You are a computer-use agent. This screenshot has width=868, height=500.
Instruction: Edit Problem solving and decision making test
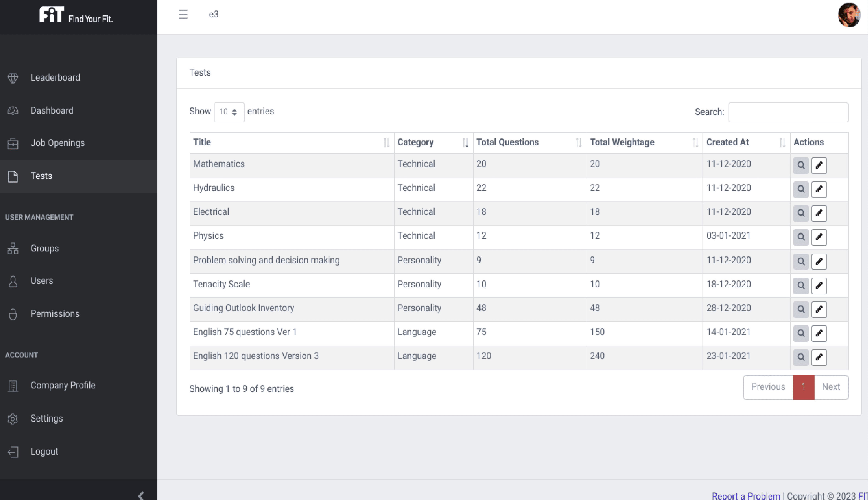click(819, 262)
